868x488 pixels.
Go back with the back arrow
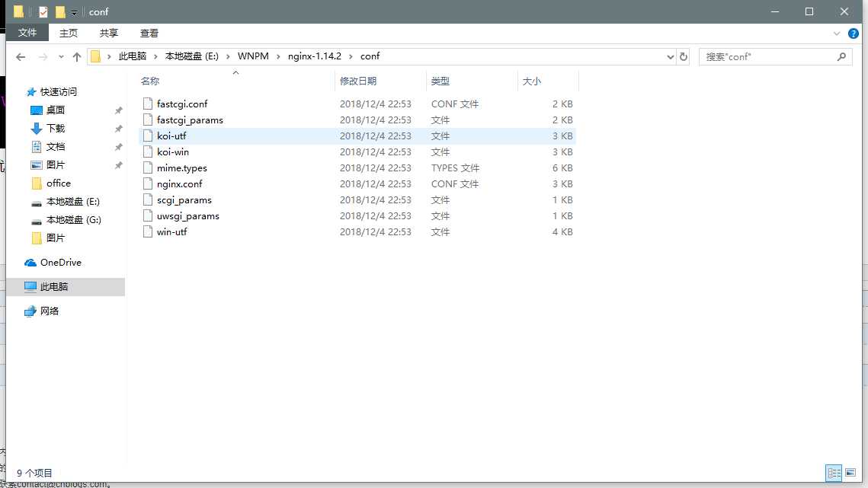(x=21, y=56)
